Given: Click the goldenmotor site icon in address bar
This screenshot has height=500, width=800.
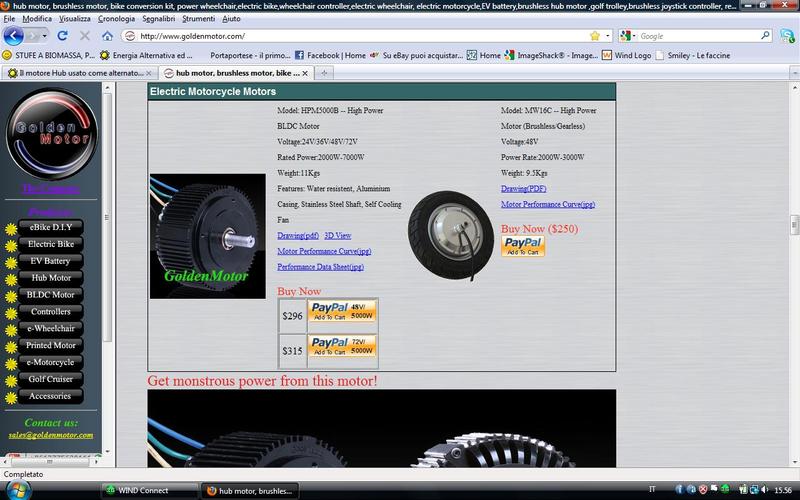Looking at the screenshot, I should 130,36.
